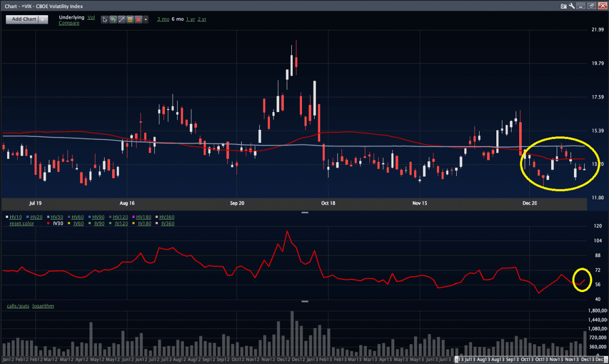Viewport: 609px width, 364px height.
Task: Expand the drawing tools dropdown arrow
Action: pos(146,19)
